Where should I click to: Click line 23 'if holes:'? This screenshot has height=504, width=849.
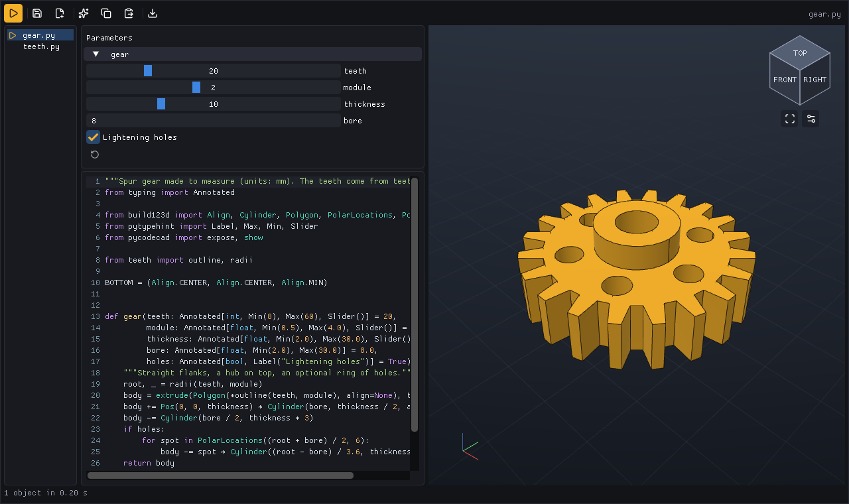pos(144,429)
